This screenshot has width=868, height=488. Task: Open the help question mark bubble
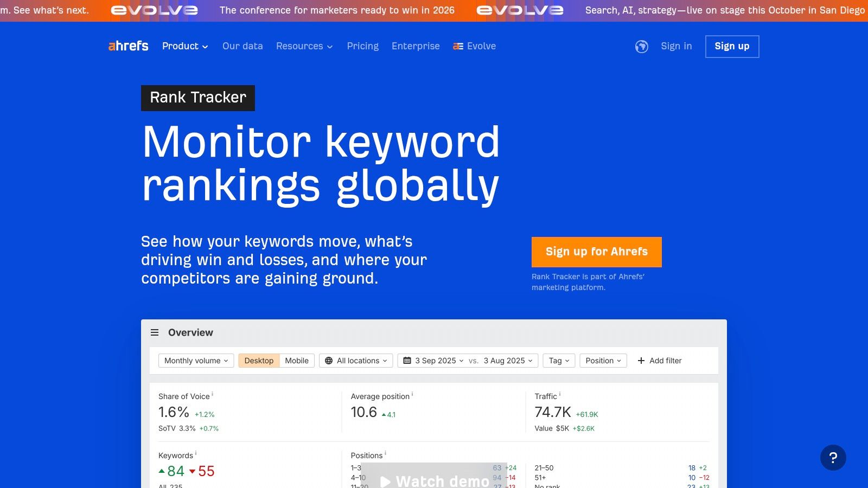coord(833,458)
